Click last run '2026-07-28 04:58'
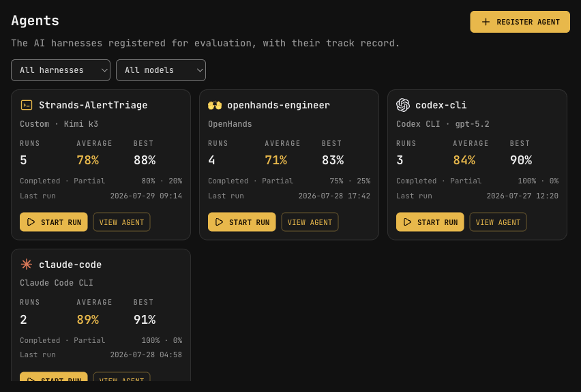Image resolution: width=581 pixels, height=392 pixels. point(146,355)
